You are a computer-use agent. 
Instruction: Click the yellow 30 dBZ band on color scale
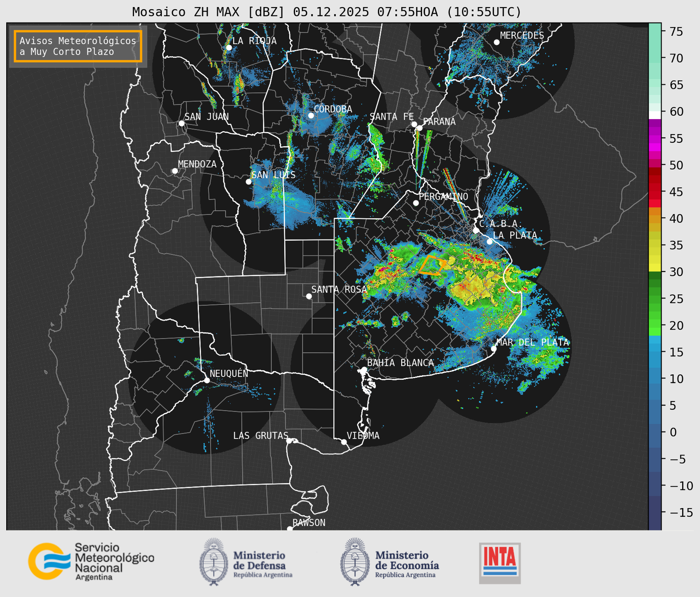[x=654, y=268]
